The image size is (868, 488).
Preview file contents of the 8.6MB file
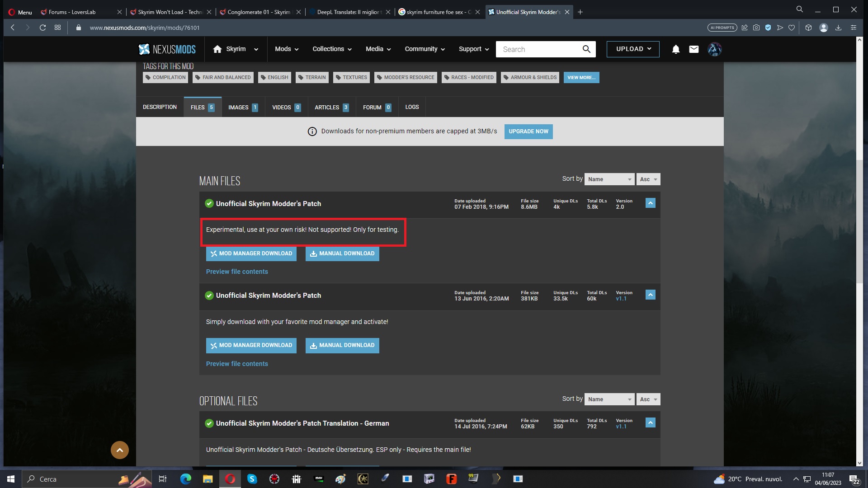237,272
